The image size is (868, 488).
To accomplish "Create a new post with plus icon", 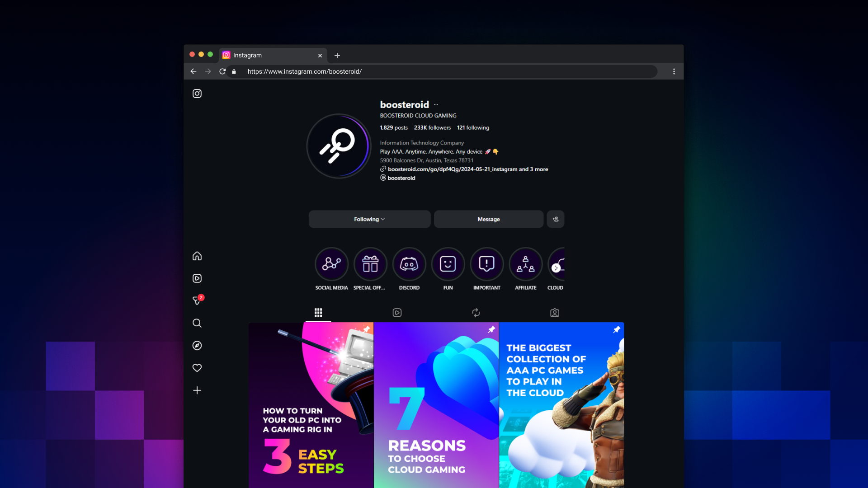I will coord(197,390).
